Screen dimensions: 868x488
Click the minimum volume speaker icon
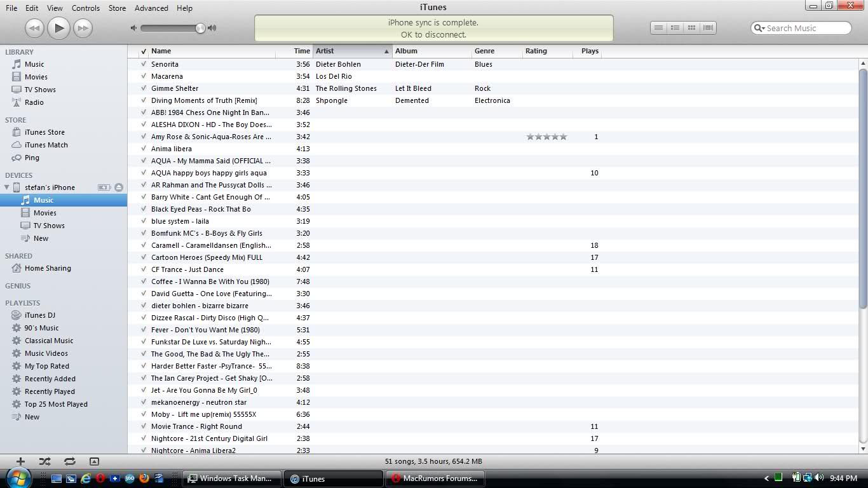click(133, 28)
